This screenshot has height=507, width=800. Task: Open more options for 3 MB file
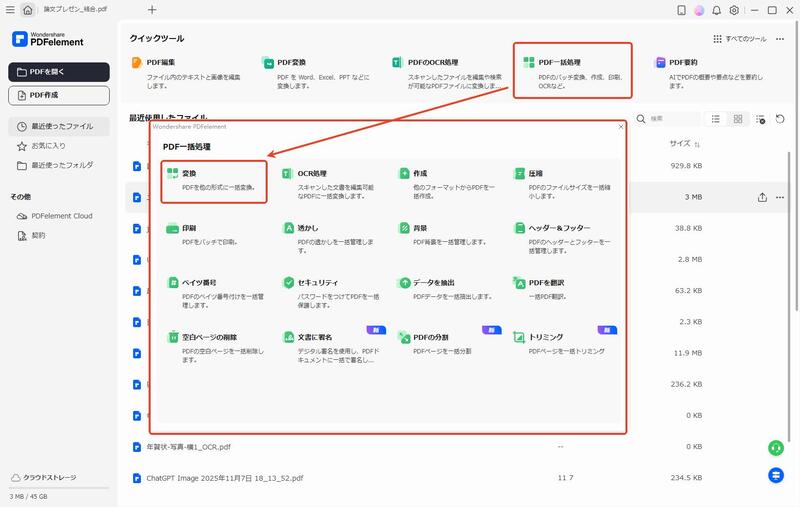pos(780,197)
